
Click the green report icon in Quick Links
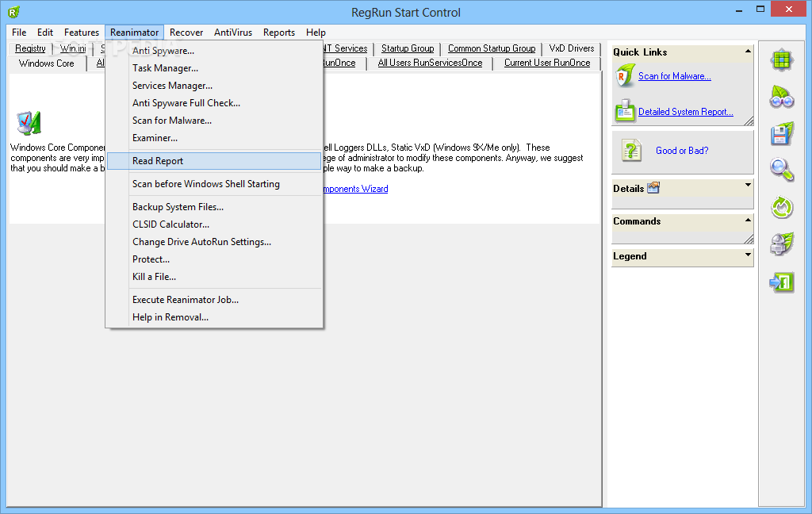coord(625,111)
